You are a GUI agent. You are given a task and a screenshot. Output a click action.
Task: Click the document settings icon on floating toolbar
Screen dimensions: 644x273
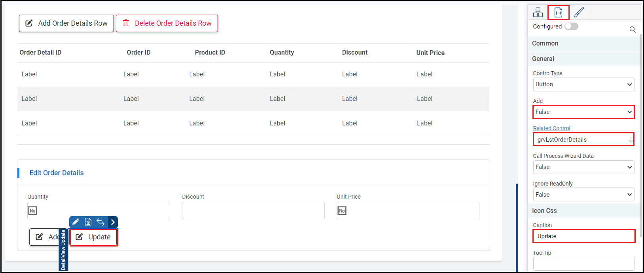tap(88, 222)
